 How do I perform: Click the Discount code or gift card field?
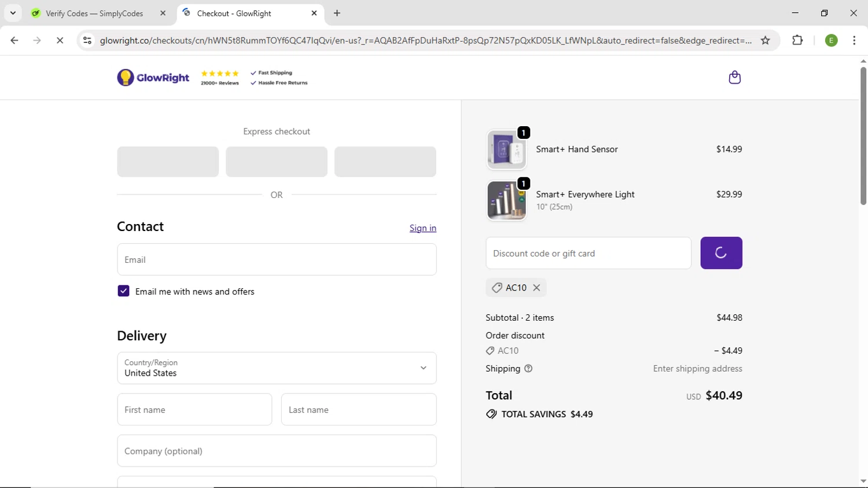click(589, 253)
